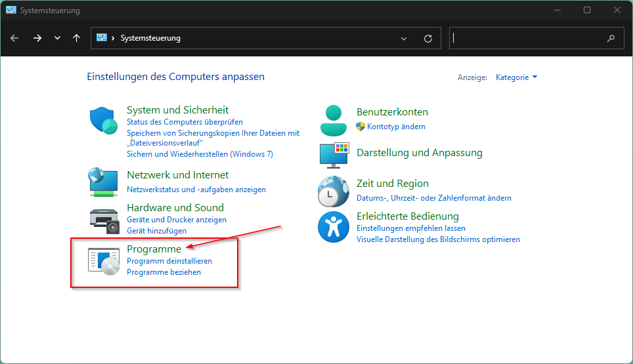Open Geräte und Drucker anzeigen

point(177,220)
